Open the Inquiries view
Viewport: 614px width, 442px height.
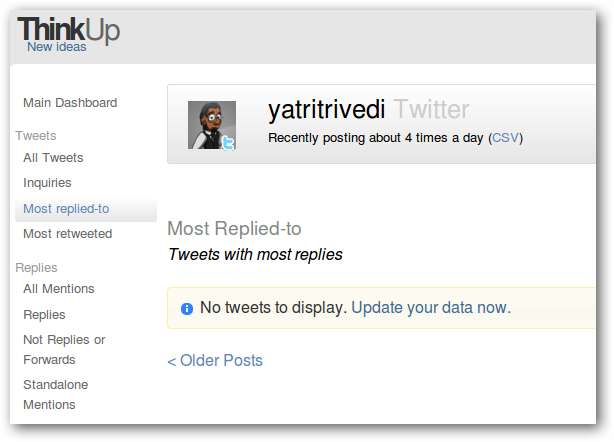[x=47, y=182]
